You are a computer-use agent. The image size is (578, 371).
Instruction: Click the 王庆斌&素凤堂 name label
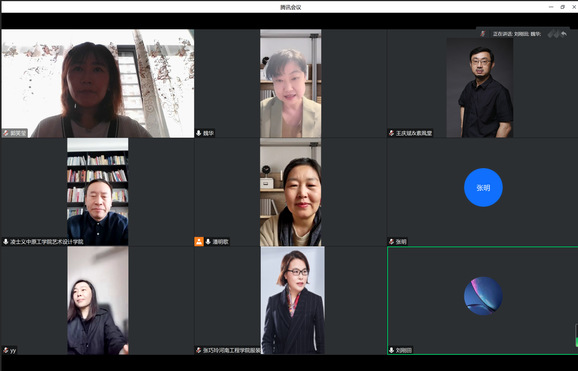click(414, 133)
